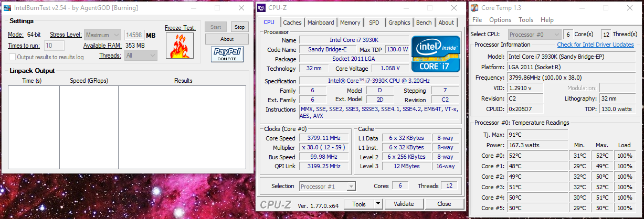This screenshot has height=219, width=644.
Task: Click the Speed (GFlops) column header
Action: coord(89,81)
